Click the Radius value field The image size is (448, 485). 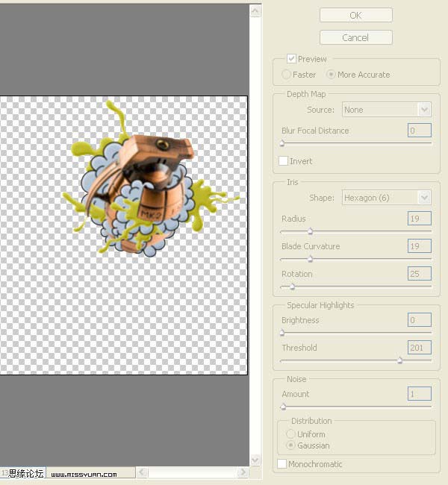419,219
